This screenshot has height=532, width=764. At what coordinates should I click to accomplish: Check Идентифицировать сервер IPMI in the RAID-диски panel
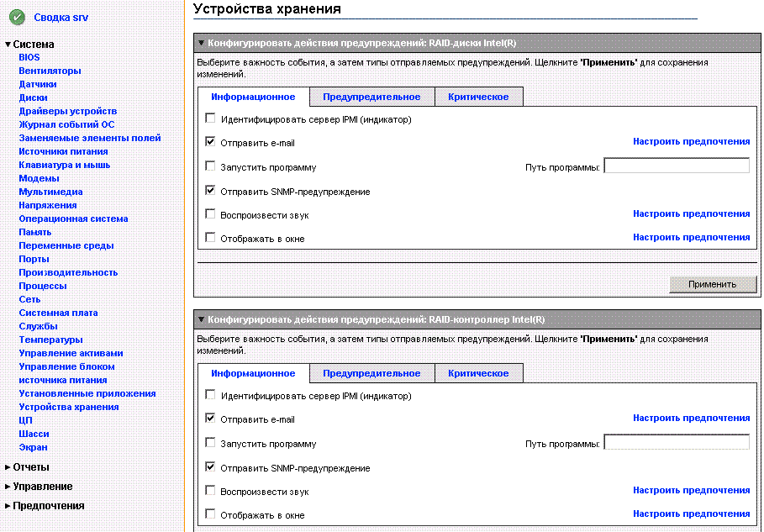coord(210,119)
